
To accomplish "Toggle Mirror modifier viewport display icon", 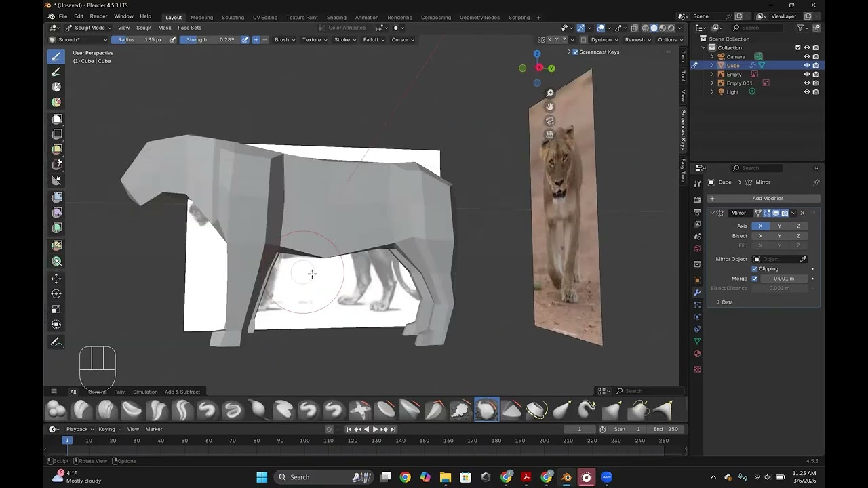I will click(776, 213).
